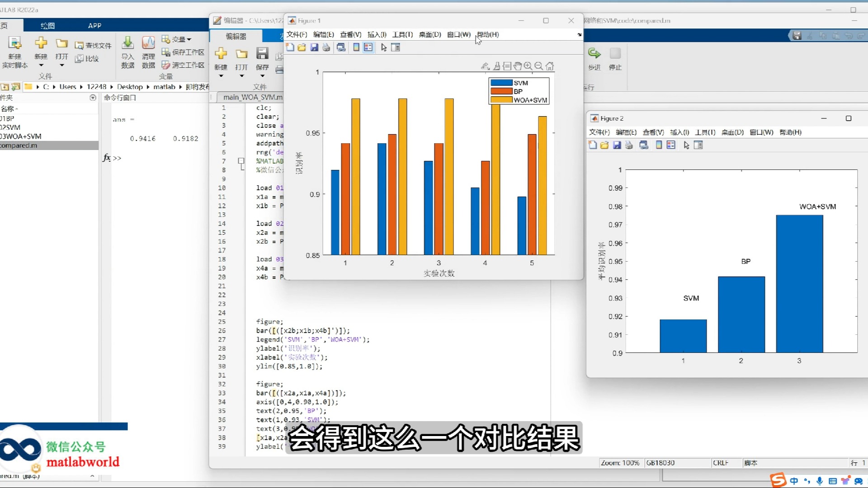This screenshot has width=868, height=488.
Task: Toggle Edit Plot arrow in Figure 2 toolbar
Action: tap(686, 145)
